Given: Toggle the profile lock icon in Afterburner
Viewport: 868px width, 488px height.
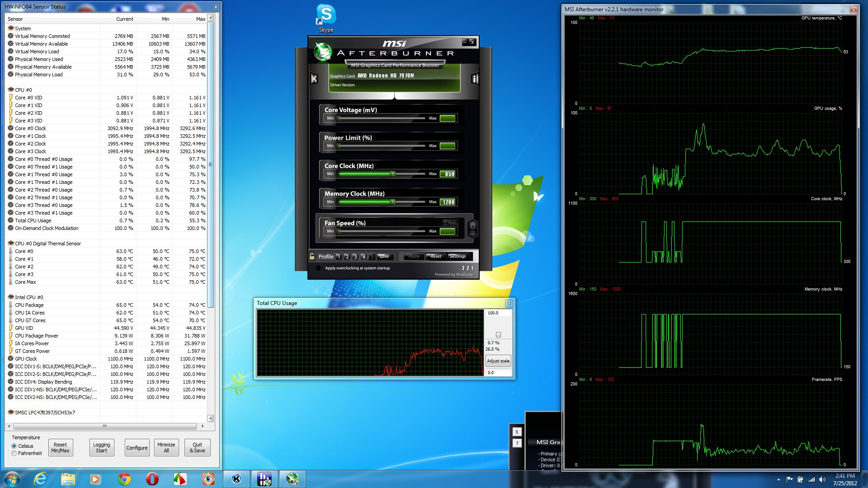Looking at the screenshot, I should pos(312,256).
